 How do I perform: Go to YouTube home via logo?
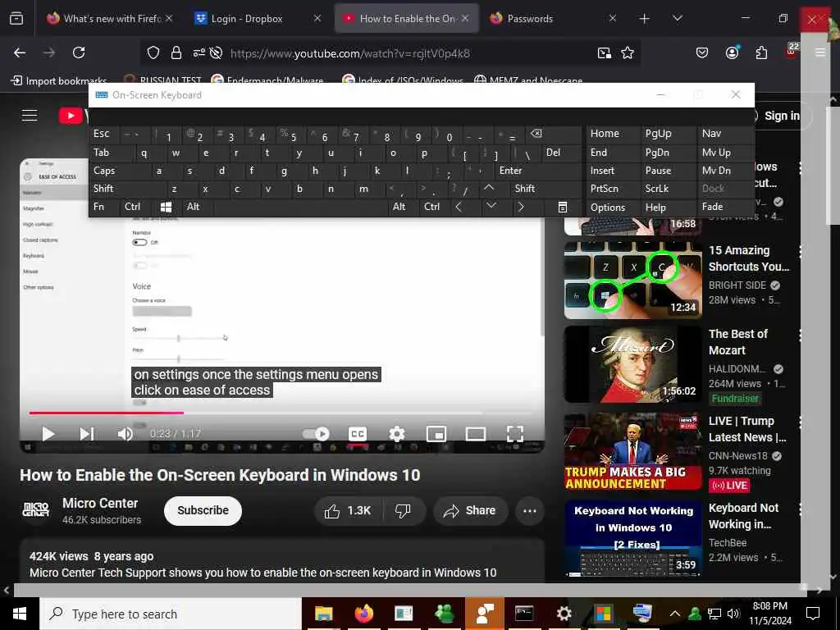pyautogui.click(x=73, y=115)
